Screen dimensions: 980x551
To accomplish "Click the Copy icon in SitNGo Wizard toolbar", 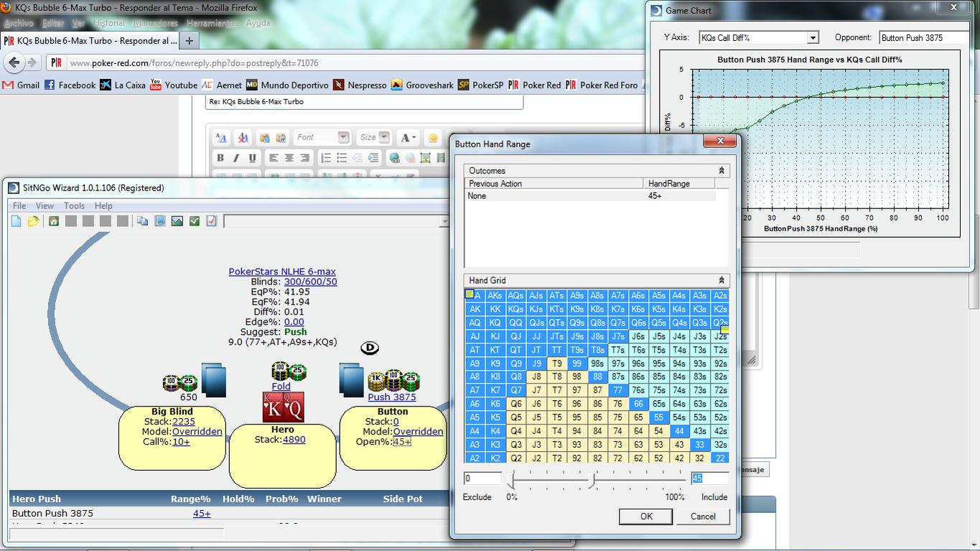I will pos(143,221).
